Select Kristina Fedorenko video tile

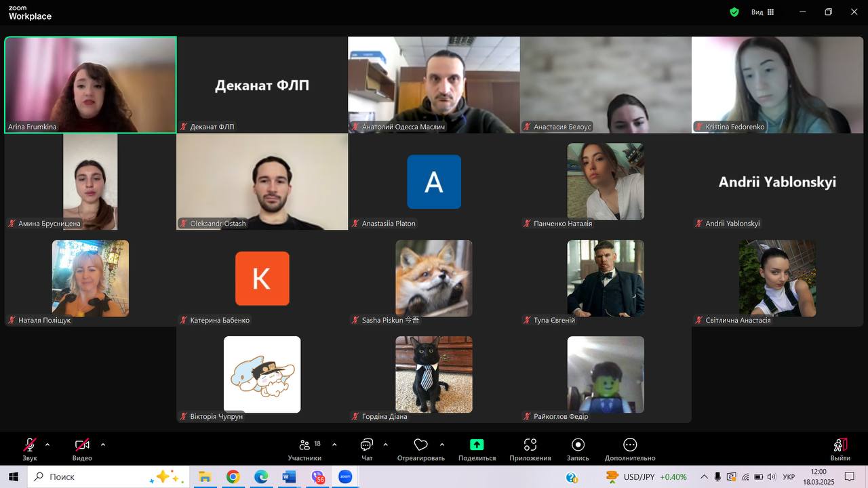777,85
